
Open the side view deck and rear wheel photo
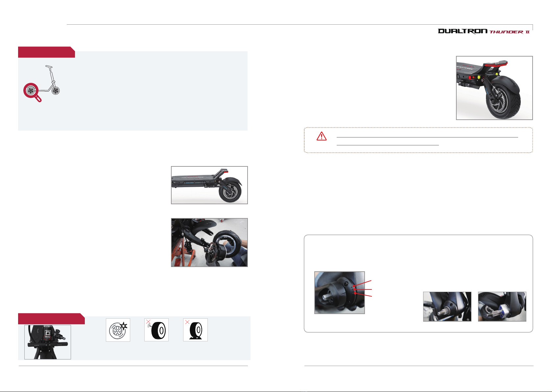209,185
